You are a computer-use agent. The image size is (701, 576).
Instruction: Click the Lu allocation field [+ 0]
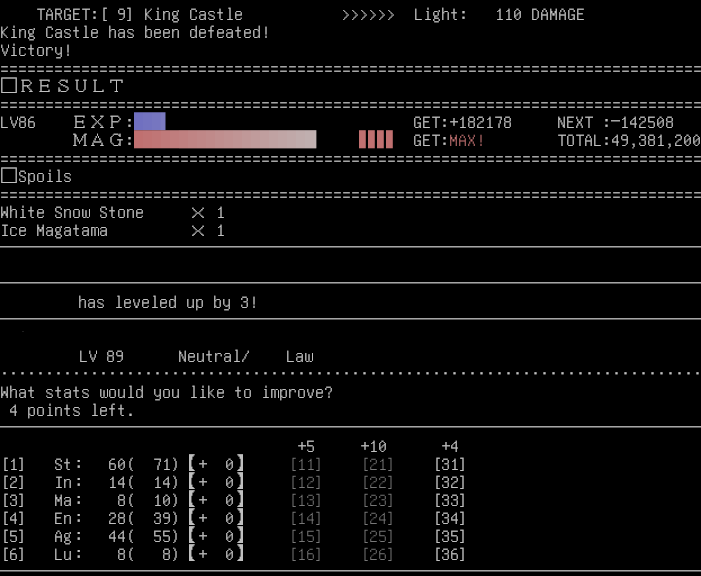[x=216, y=554]
